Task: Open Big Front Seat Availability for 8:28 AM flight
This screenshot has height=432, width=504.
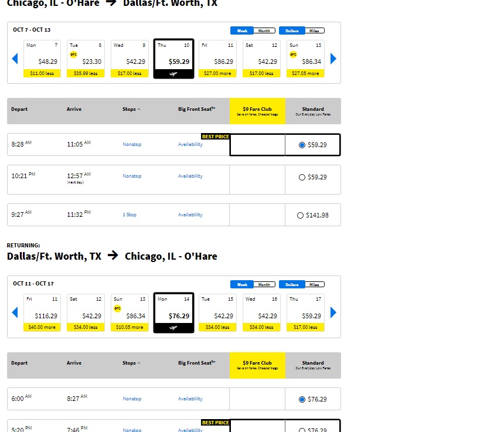Action: pyautogui.click(x=190, y=145)
